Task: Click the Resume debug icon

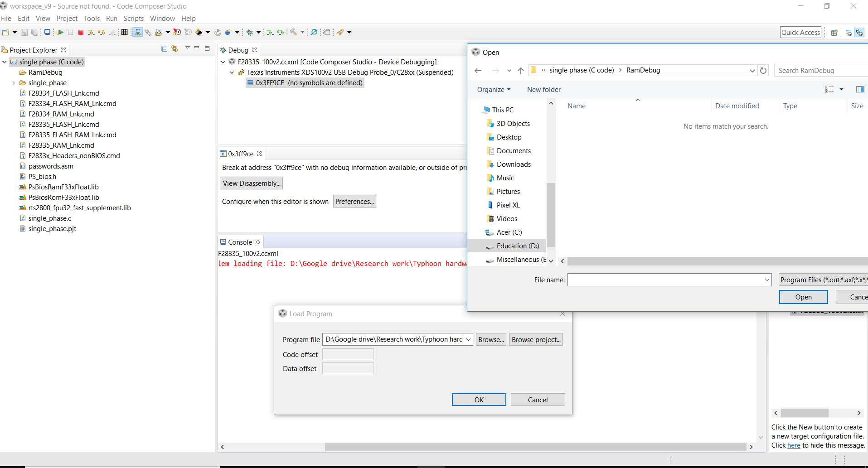Action: 59,32
